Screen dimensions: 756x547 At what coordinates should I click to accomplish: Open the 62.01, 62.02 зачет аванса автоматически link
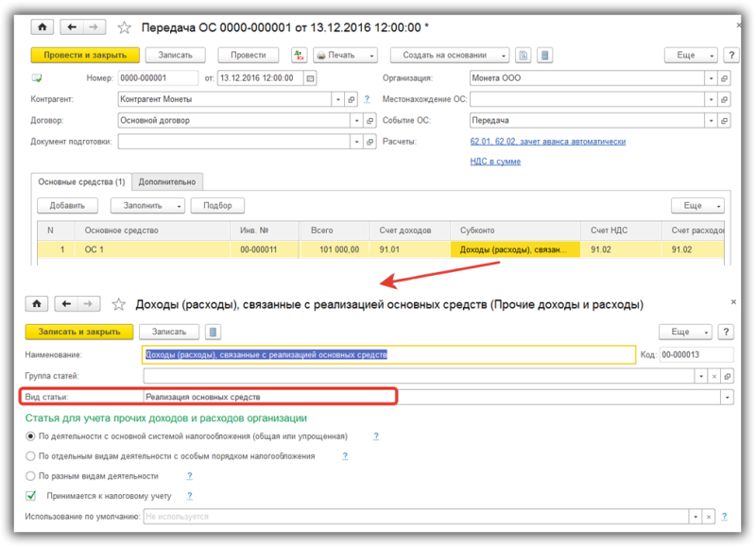(548, 142)
